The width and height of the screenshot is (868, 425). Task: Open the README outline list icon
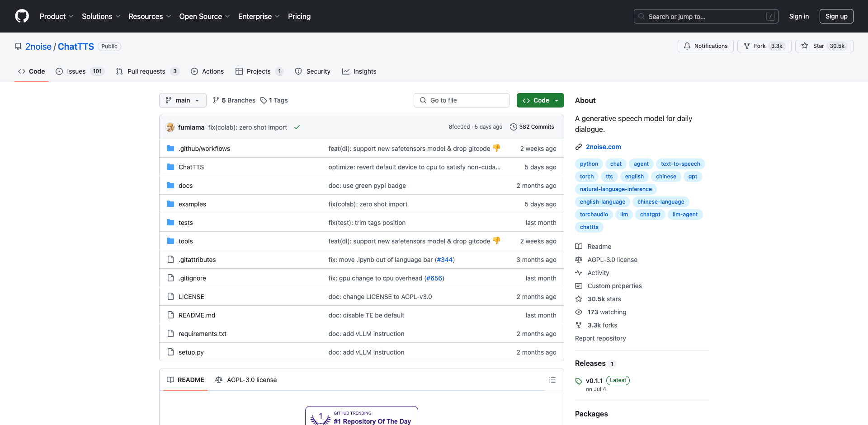[x=552, y=380]
